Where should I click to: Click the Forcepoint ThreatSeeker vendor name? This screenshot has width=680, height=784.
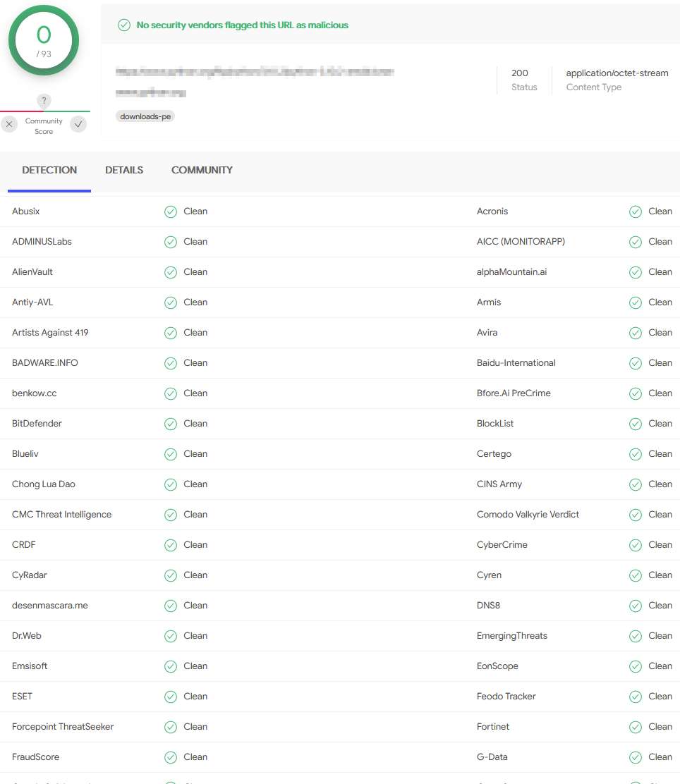point(63,726)
